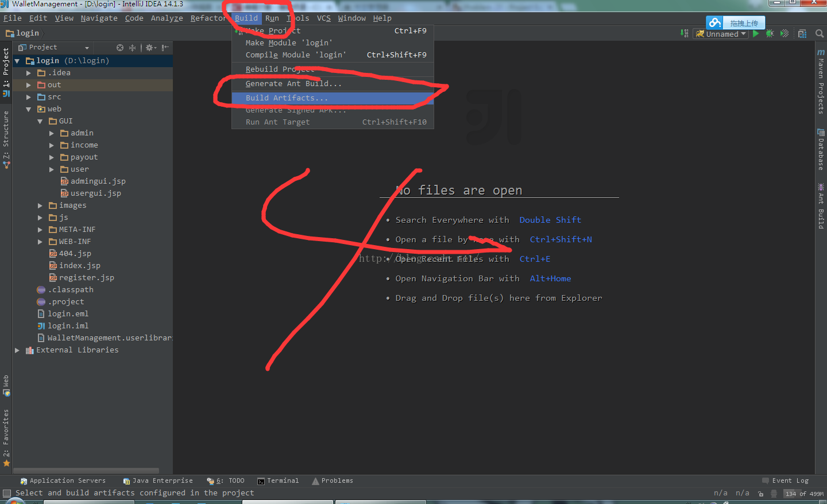Open Unnamed run configuration dropdown

tap(721, 34)
